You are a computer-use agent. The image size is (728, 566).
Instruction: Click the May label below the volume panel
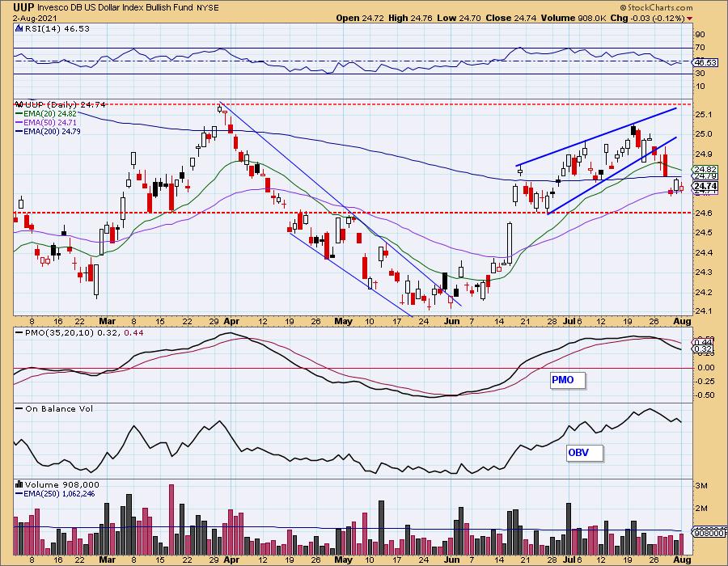(343, 560)
